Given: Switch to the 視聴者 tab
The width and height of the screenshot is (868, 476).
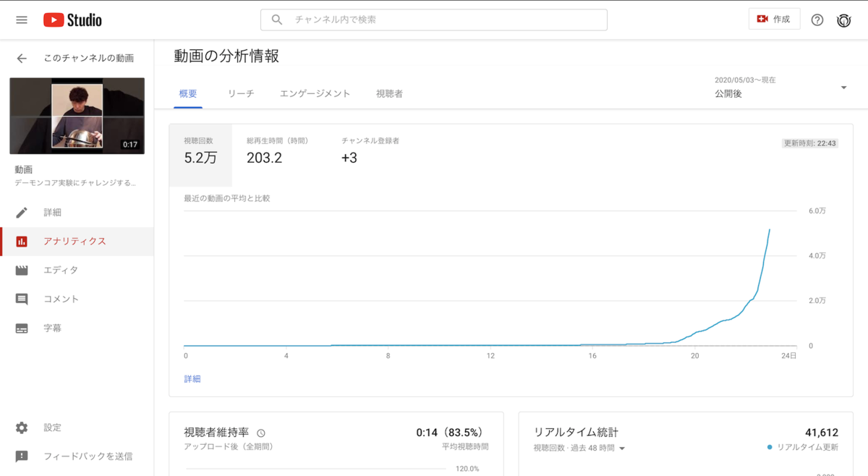Looking at the screenshot, I should pyautogui.click(x=389, y=94).
